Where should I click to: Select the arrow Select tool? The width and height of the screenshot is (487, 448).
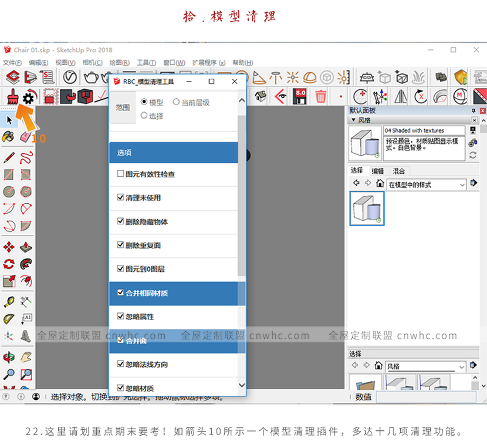click(x=9, y=120)
